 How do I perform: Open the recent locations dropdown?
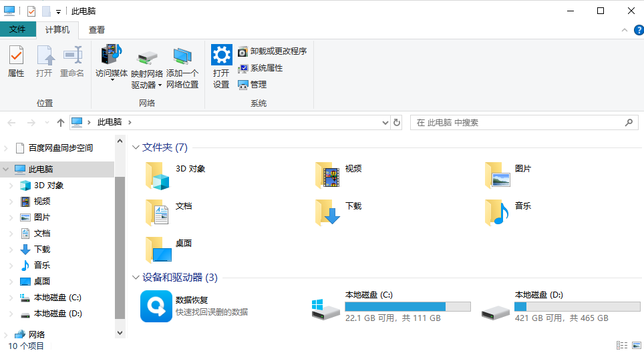pyautogui.click(x=47, y=123)
